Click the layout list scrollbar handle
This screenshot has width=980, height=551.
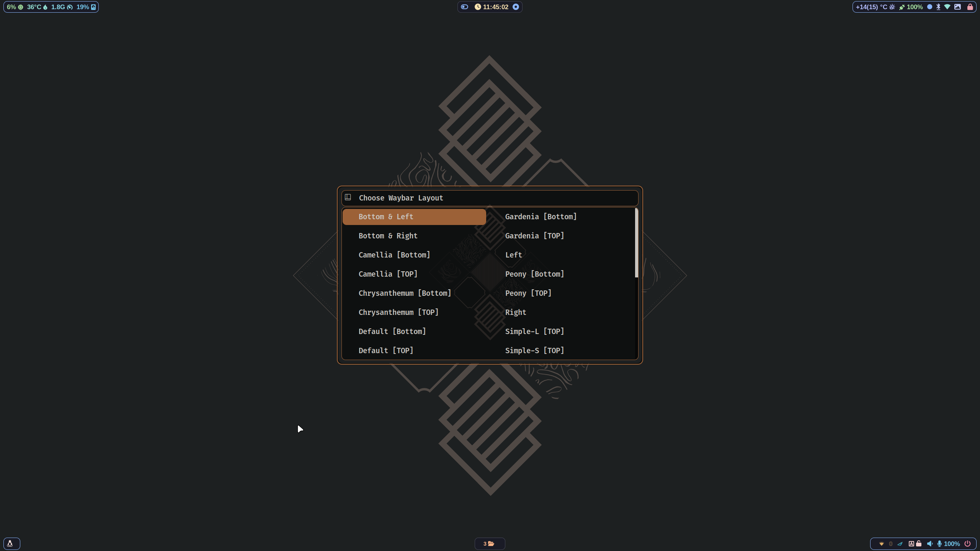636,243
